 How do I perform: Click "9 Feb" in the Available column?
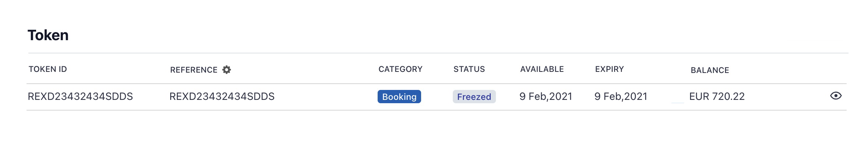pyautogui.click(x=533, y=97)
